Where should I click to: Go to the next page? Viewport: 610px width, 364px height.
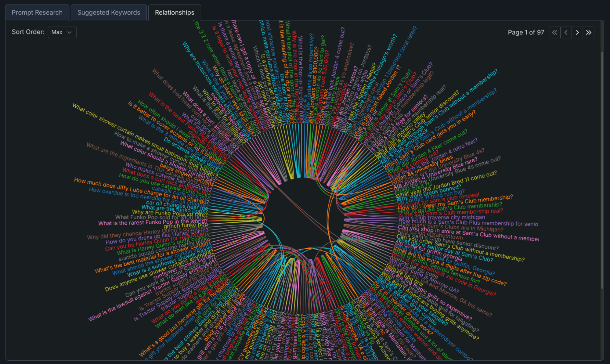577,32
